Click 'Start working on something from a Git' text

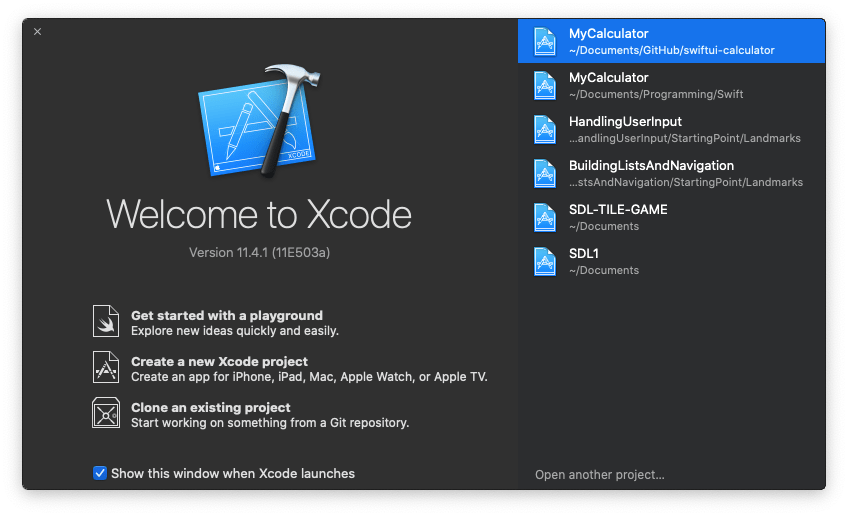coord(270,422)
